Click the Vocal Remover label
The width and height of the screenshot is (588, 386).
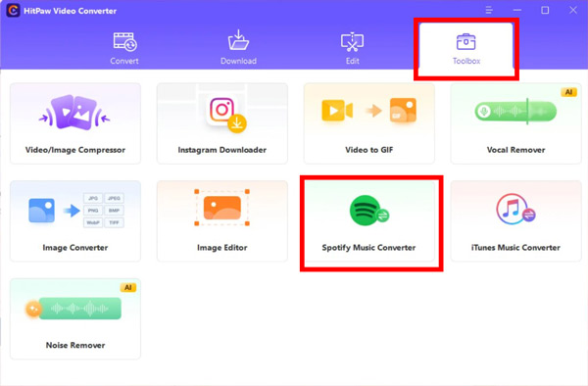[515, 150]
